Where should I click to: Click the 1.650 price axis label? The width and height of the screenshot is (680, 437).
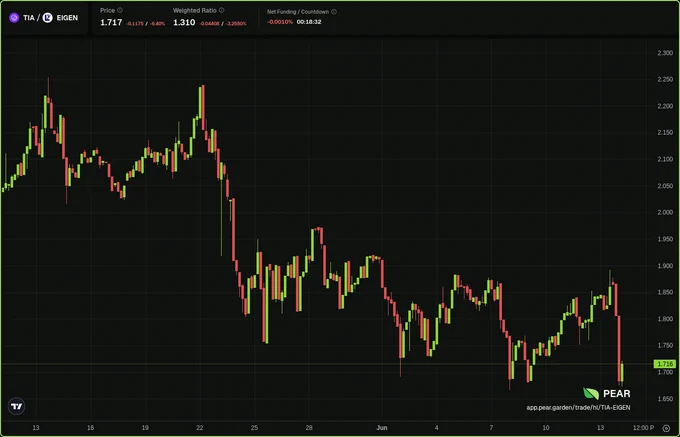click(x=665, y=399)
